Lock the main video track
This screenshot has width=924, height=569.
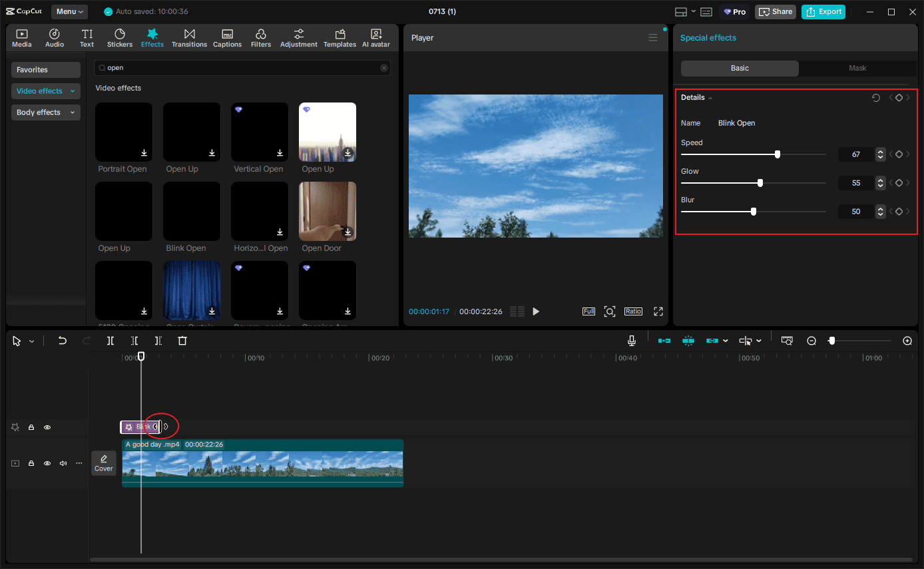[31, 463]
